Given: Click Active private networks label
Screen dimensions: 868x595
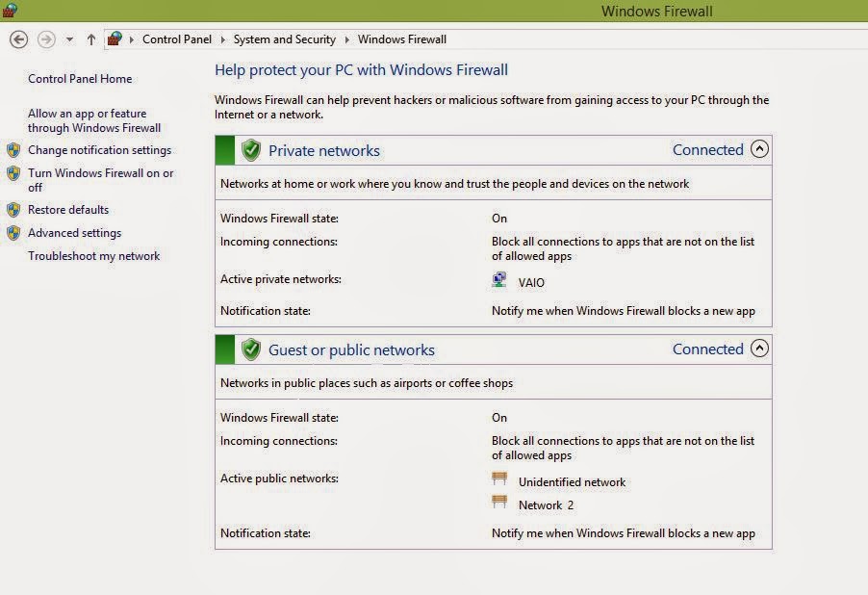Looking at the screenshot, I should pos(281,279).
